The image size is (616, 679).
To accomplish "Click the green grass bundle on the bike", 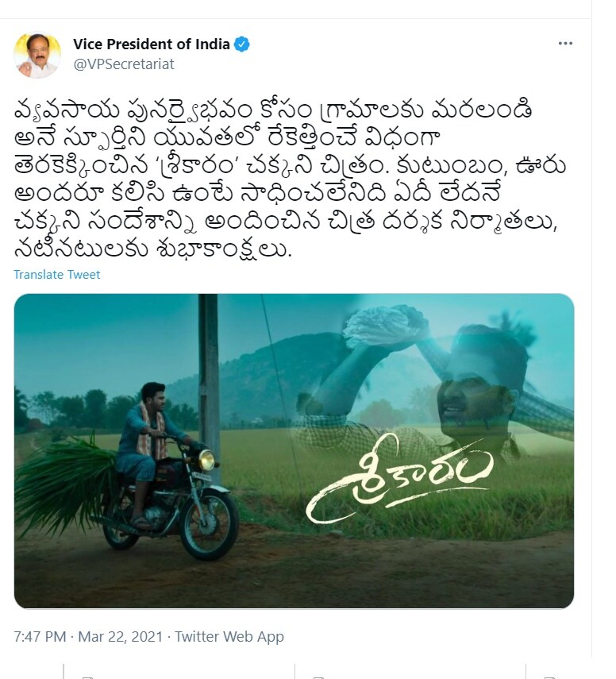I will [65, 480].
